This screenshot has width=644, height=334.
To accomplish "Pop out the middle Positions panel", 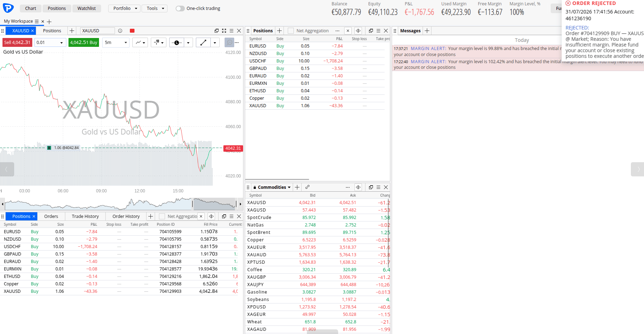I will click(371, 31).
